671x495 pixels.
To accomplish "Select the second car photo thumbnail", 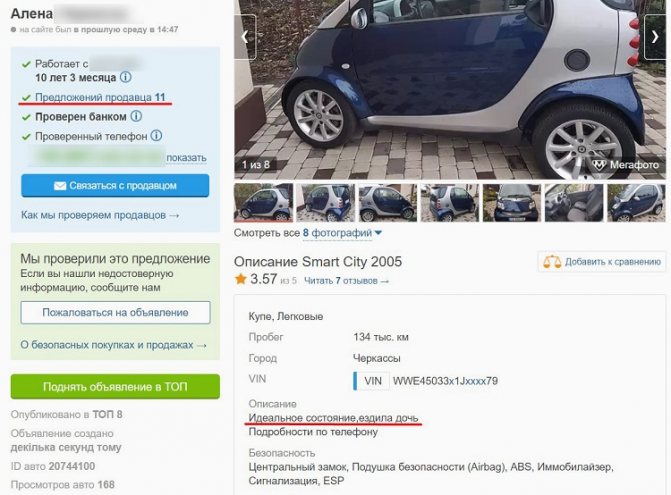I will point(326,203).
